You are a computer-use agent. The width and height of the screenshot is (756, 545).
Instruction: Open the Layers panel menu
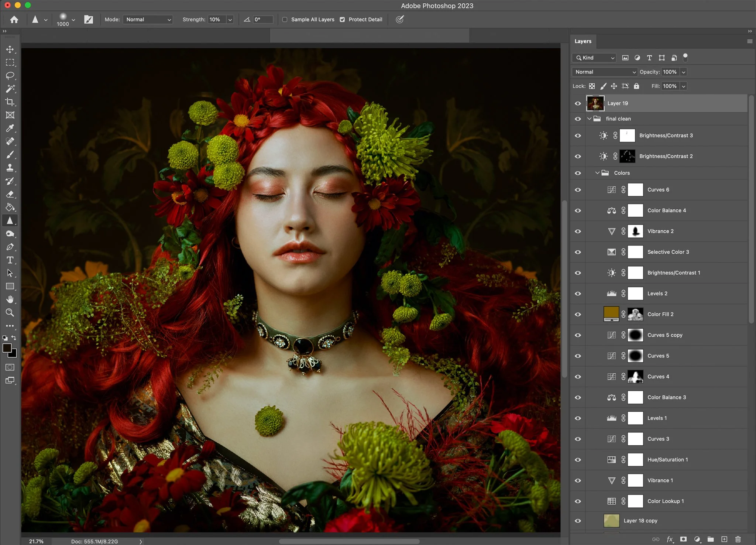click(x=749, y=41)
